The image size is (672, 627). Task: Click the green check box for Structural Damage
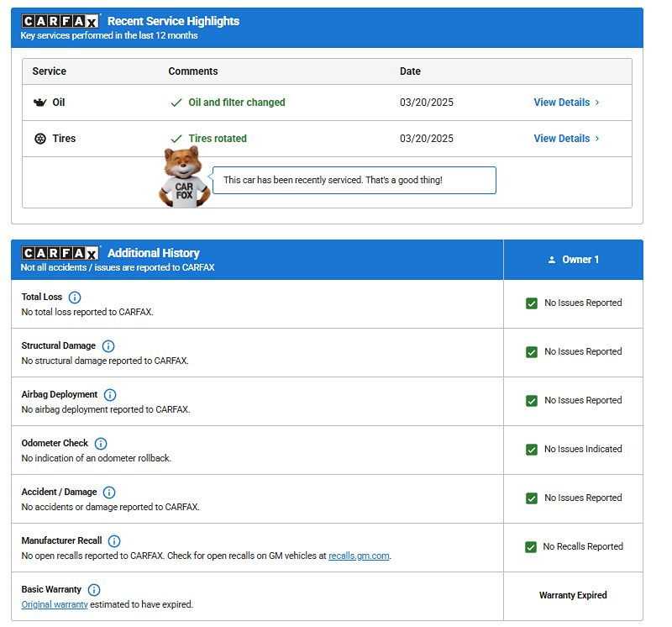pos(532,352)
